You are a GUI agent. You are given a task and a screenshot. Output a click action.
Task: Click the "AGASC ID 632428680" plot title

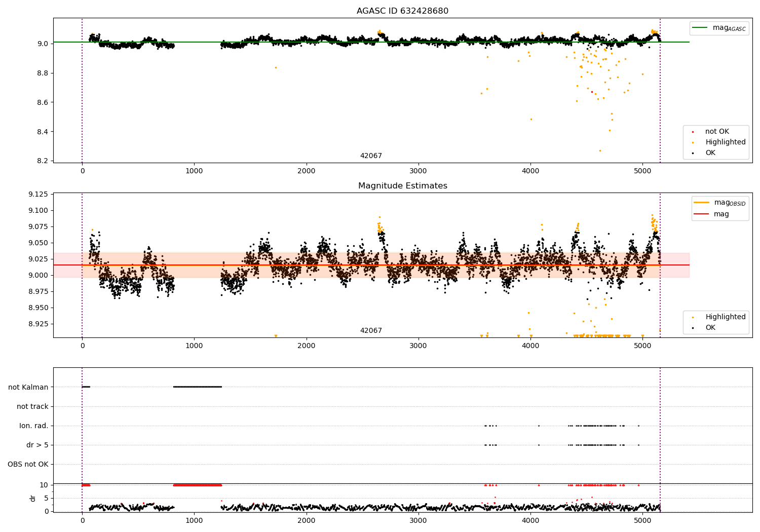pyautogui.click(x=402, y=11)
